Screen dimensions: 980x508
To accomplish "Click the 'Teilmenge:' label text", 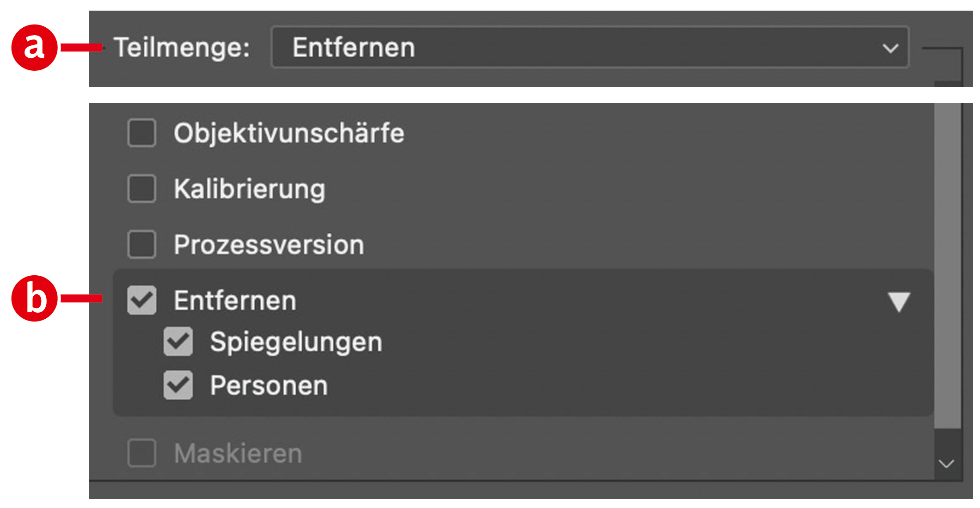I will [x=182, y=48].
